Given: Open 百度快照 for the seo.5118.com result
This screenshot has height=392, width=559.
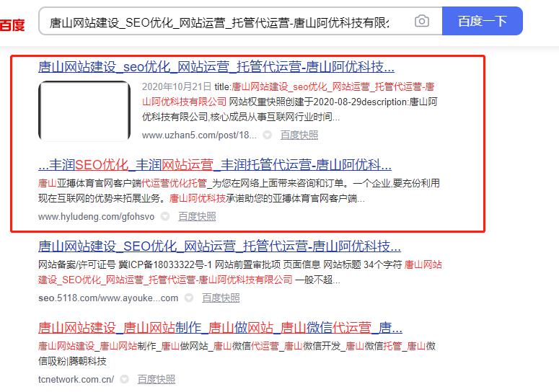Looking at the screenshot, I should (221, 298).
